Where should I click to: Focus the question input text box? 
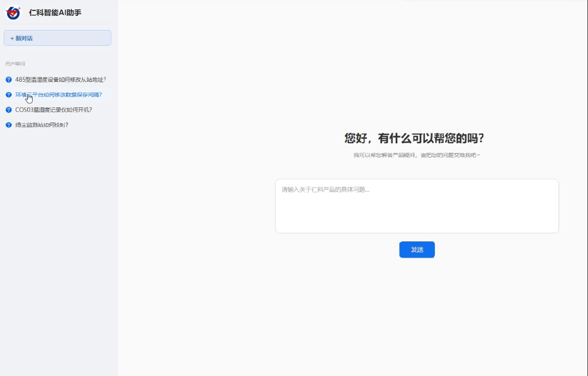(417, 210)
